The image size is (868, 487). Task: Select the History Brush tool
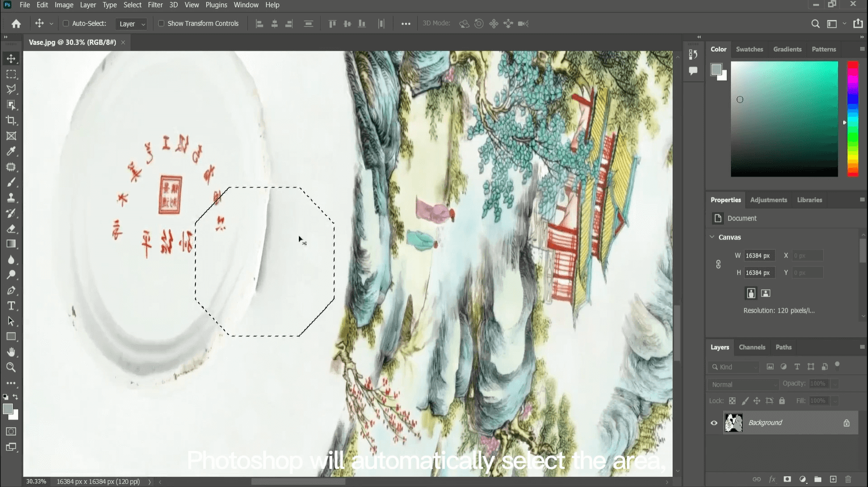(x=11, y=213)
